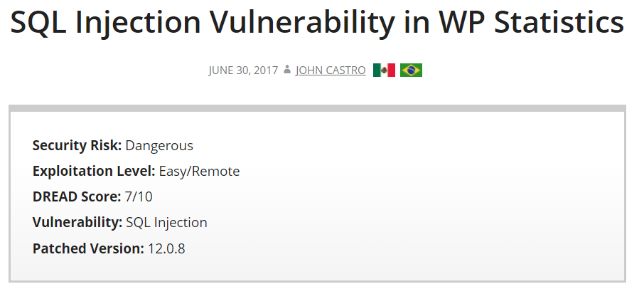Click the "Patched Version:" bold label
This screenshot has height=294, width=644.
click(x=88, y=248)
